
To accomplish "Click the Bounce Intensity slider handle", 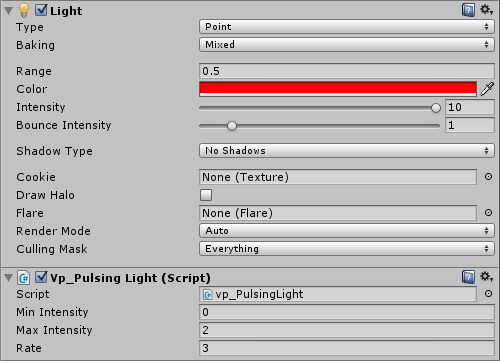I will pyautogui.click(x=232, y=126).
